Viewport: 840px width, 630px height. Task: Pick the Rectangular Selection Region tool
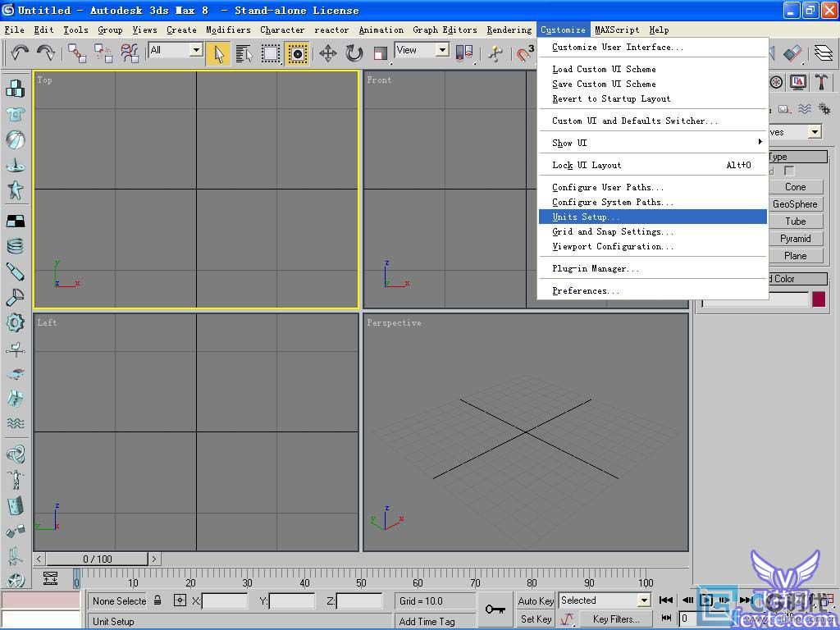[270, 53]
